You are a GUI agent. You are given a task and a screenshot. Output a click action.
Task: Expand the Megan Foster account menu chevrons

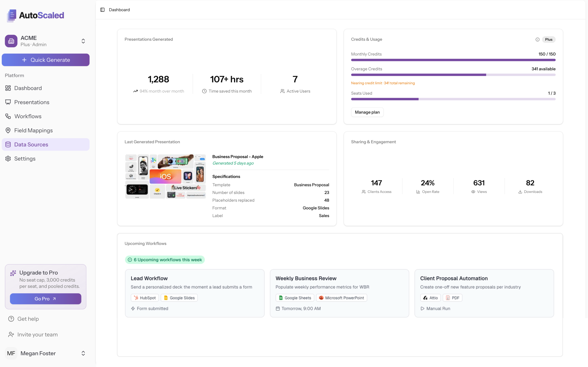point(83,353)
